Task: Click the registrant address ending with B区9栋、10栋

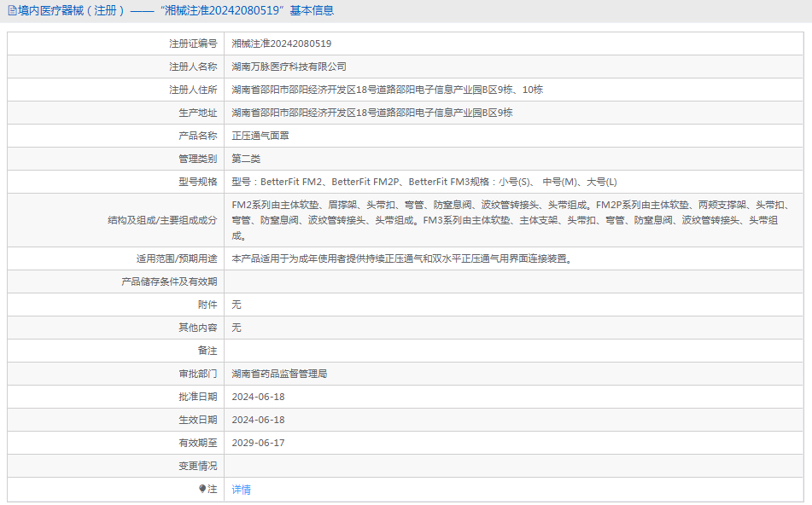Action: pos(388,90)
